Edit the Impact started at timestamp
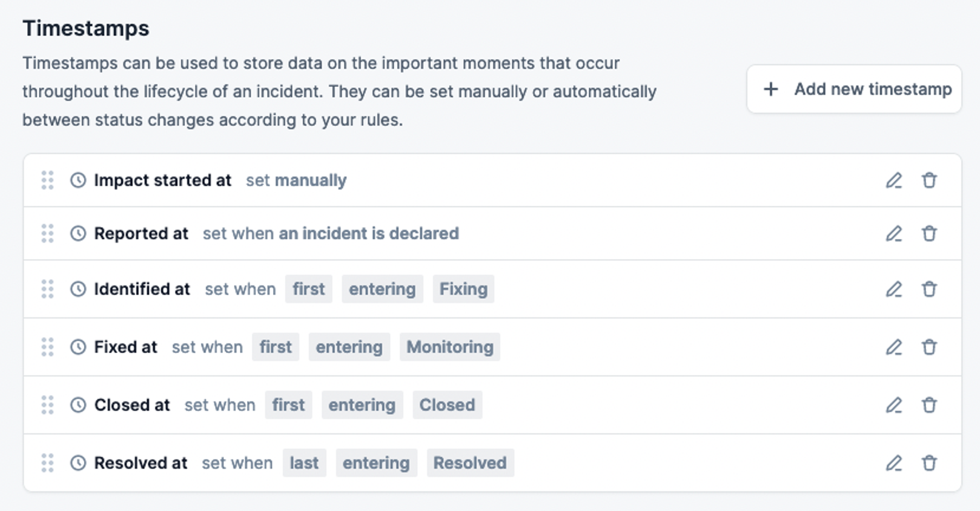980x511 pixels. [x=894, y=180]
